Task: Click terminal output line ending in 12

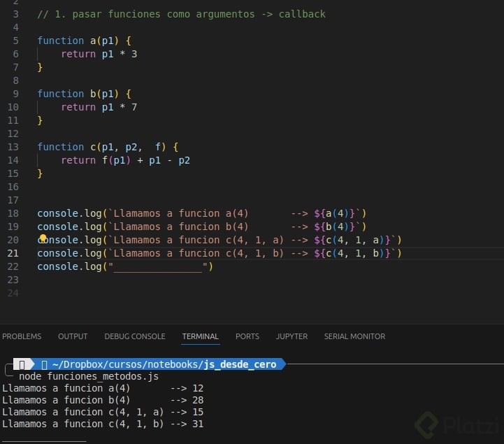Action: click(x=103, y=388)
